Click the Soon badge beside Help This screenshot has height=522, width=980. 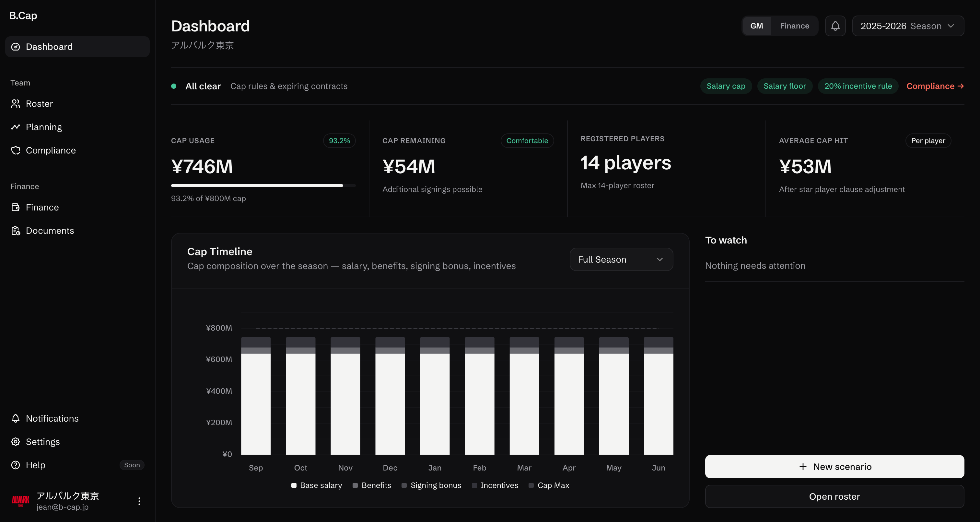132,465
